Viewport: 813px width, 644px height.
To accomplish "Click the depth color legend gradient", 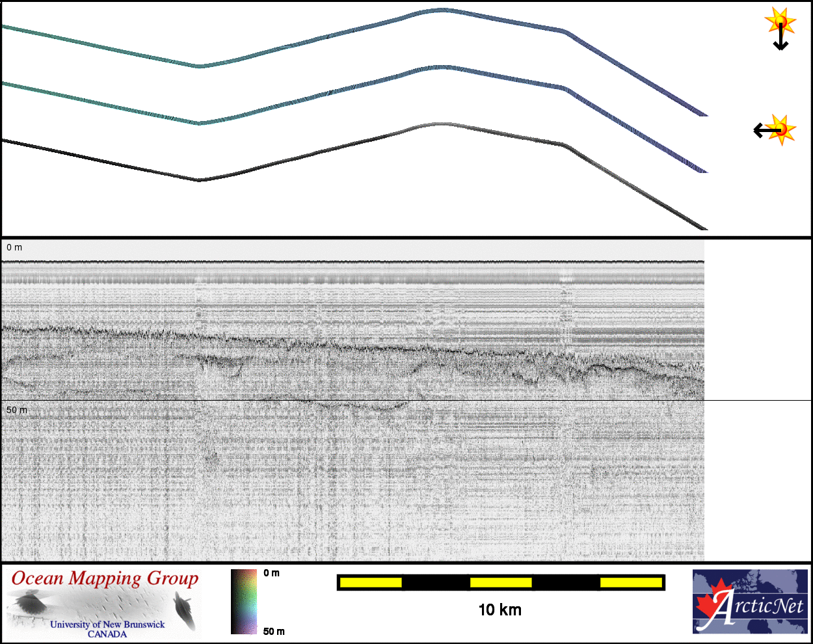I will click(x=244, y=602).
